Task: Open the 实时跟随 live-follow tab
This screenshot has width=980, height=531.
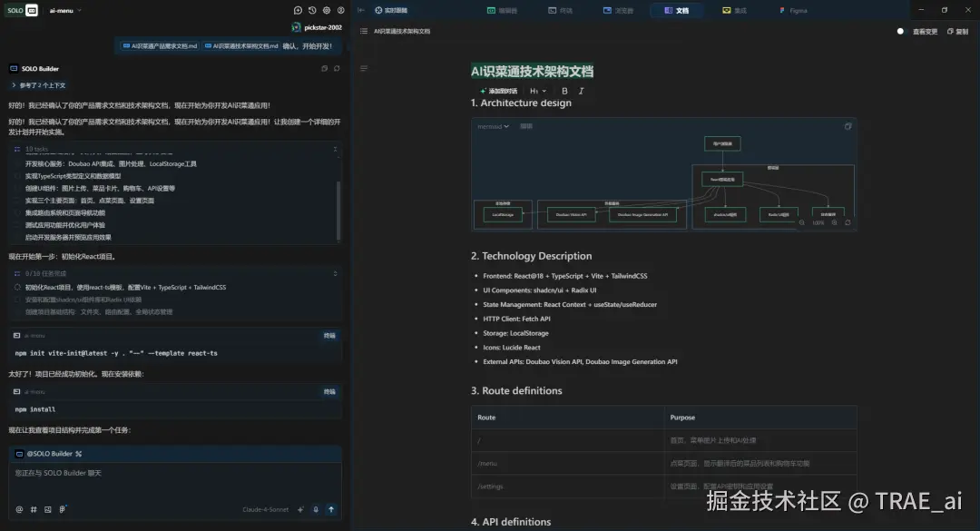Action: 391,10
